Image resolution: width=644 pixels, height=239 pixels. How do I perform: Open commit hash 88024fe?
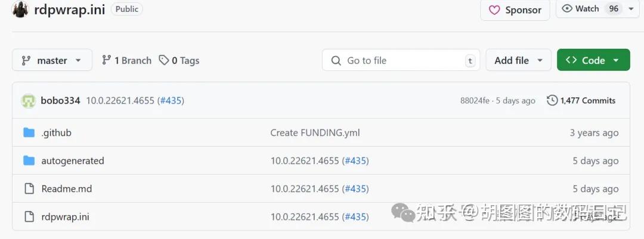click(475, 101)
